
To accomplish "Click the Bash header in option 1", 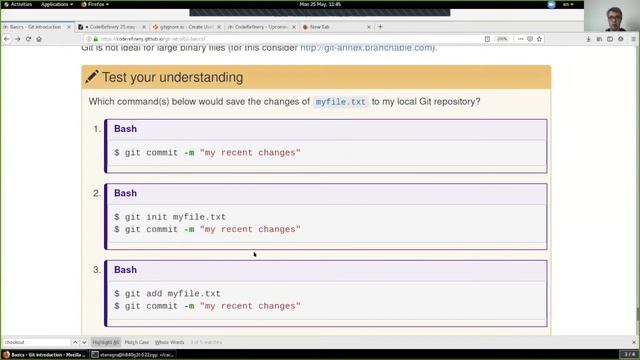I will pyautogui.click(x=125, y=129).
